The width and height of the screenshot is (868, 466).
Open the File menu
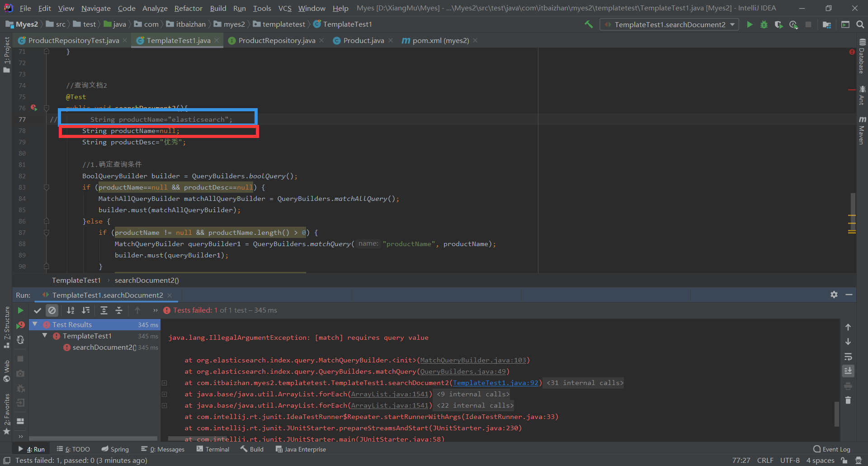25,8
